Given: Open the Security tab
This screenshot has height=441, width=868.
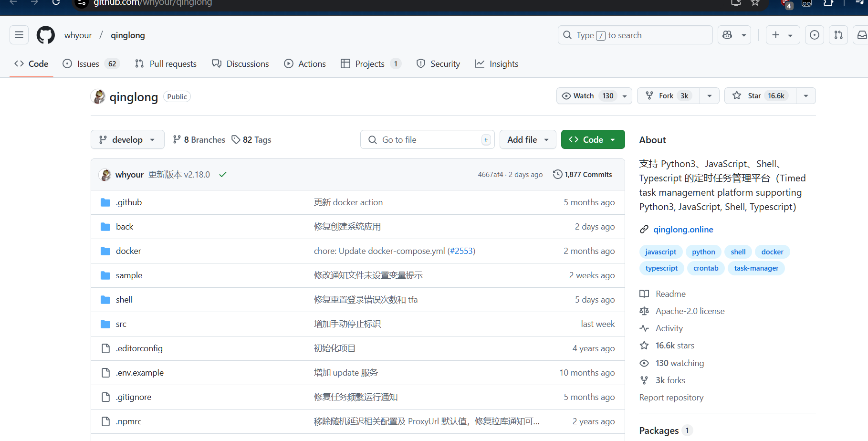Looking at the screenshot, I should click(438, 64).
